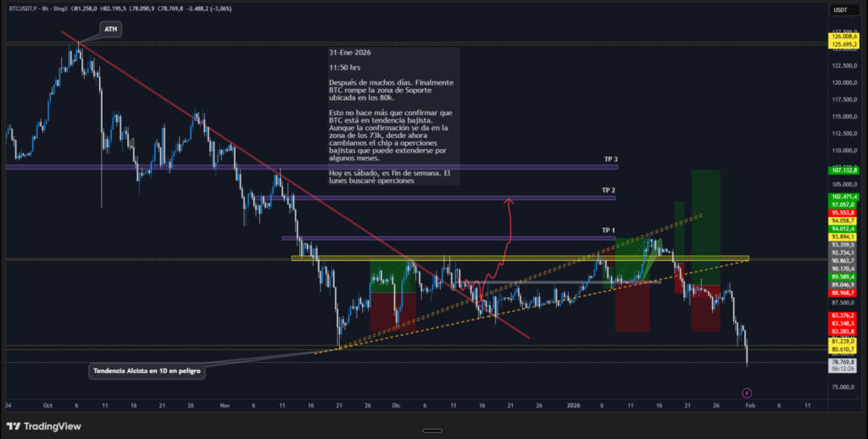This screenshot has width=868, height=439.
Task: Click the 'Tendencia Alcista en 1D' callout
Action: (x=146, y=369)
